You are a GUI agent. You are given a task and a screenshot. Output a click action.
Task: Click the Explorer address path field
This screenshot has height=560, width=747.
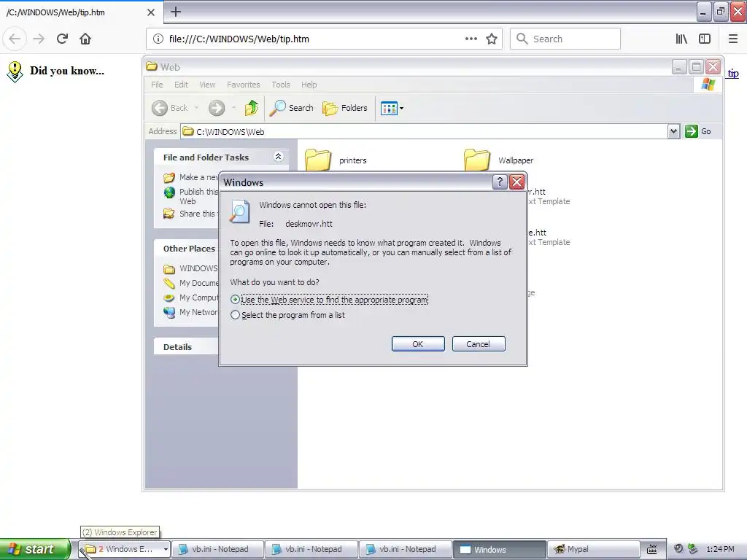pos(425,131)
